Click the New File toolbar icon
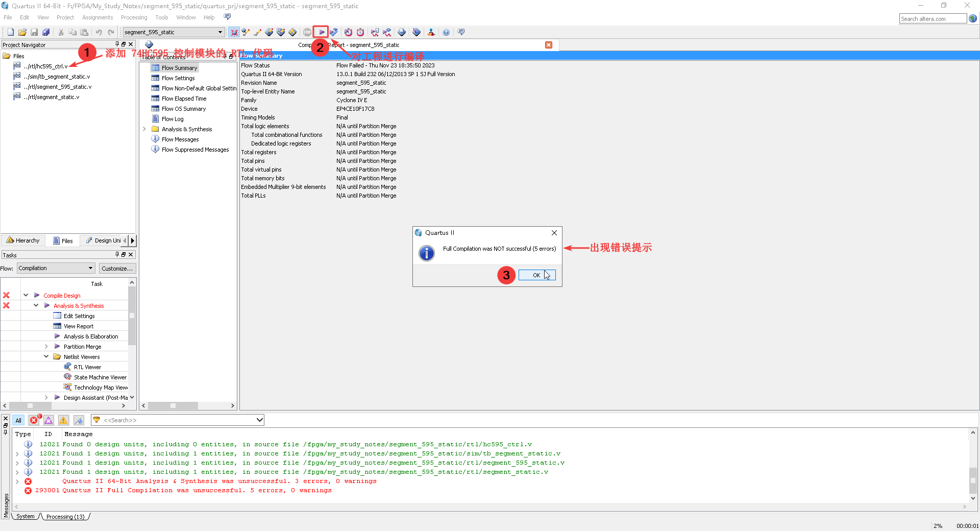980x531 pixels. (x=10, y=32)
